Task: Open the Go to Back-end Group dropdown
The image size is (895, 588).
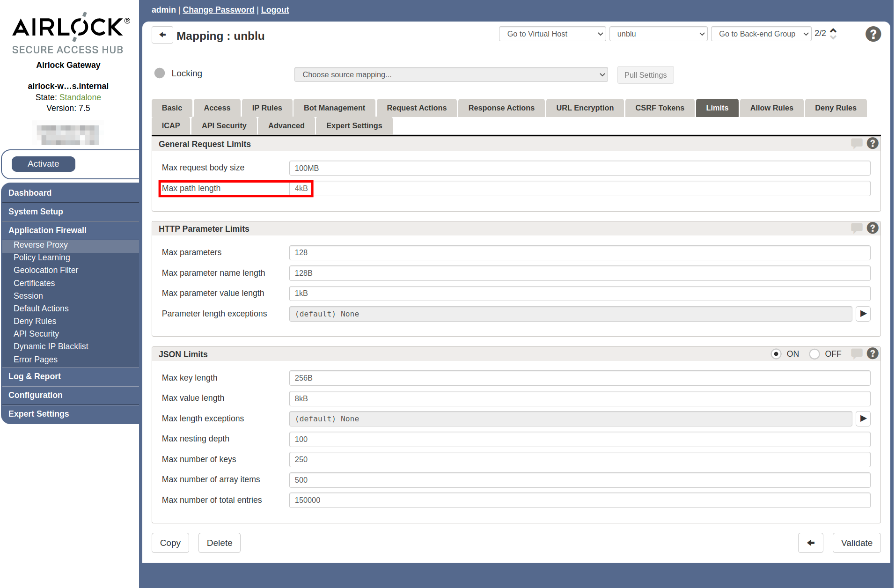Action: coord(761,34)
